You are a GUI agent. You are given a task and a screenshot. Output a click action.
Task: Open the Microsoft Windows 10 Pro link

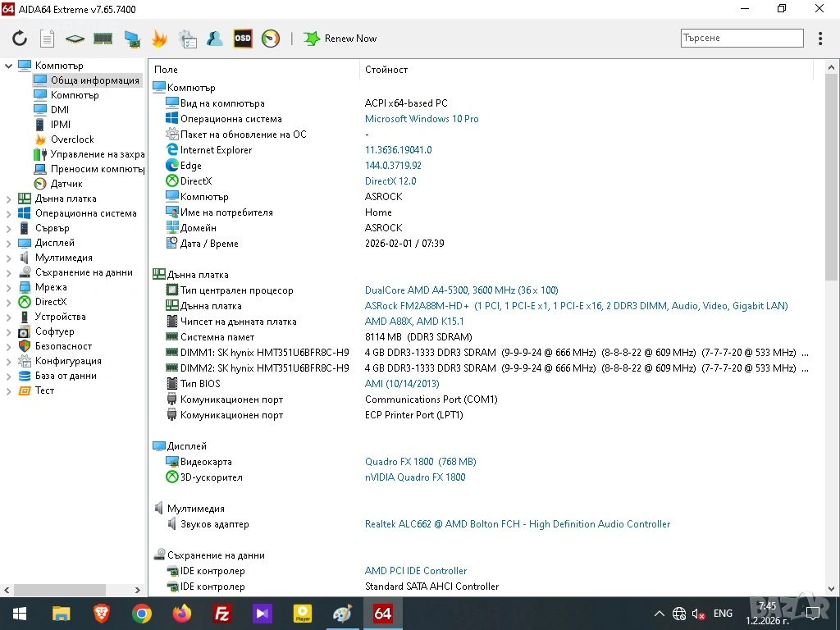422,119
